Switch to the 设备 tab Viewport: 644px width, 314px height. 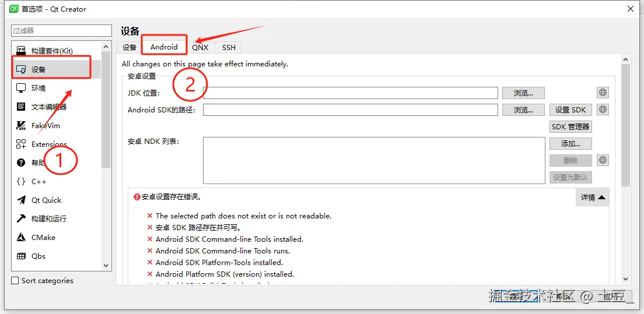pos(129,47)
